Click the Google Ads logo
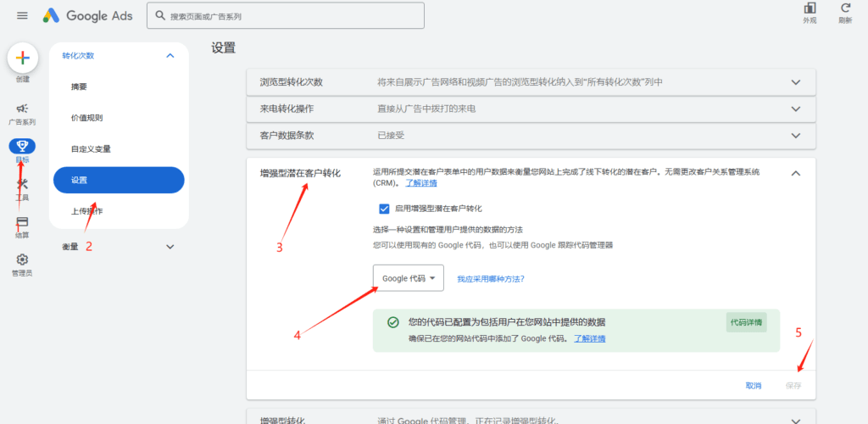Screen dimensions: 868x424 88,15
